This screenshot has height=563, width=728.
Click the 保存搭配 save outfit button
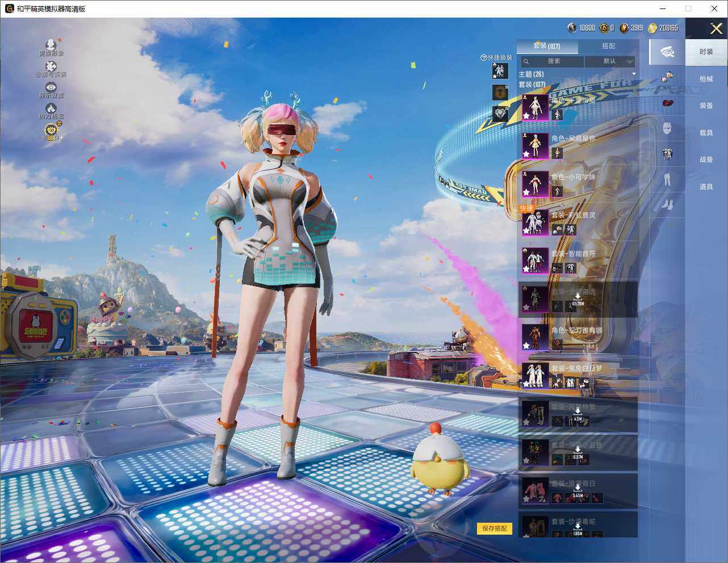pos(495,528)
